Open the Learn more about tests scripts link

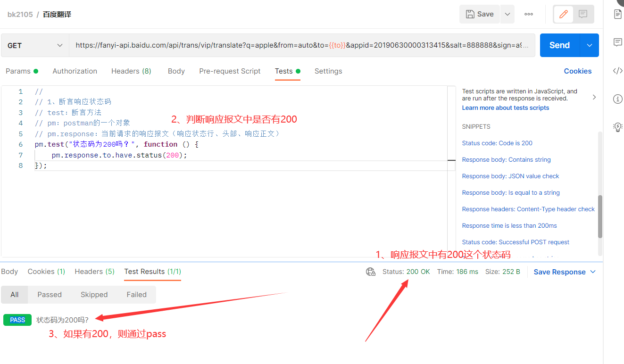coord(505,108)
